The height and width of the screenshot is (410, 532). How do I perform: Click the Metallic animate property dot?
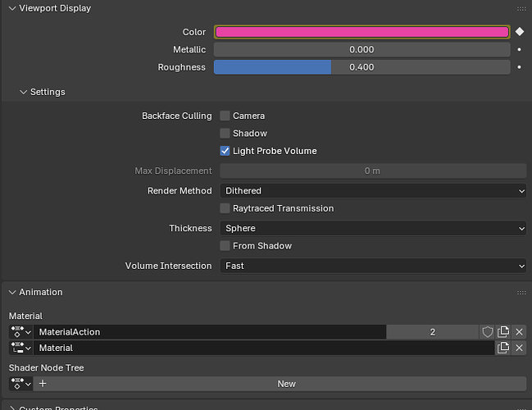tap(520, 49)
